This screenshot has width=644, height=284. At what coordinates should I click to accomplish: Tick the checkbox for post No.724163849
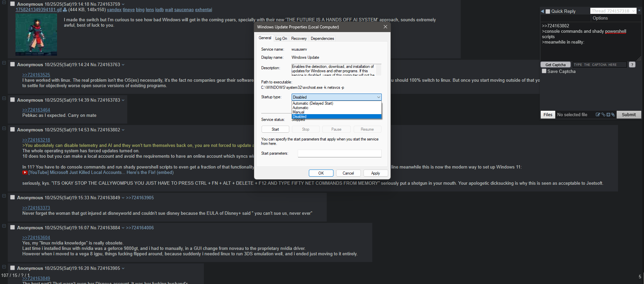pyautogui.click(x=12, y=197)
